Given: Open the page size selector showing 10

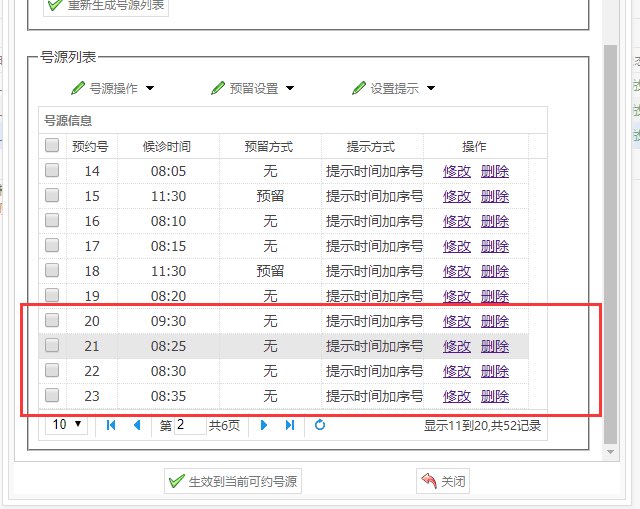Looking at the screenshot, I should (x=68, y=425).
